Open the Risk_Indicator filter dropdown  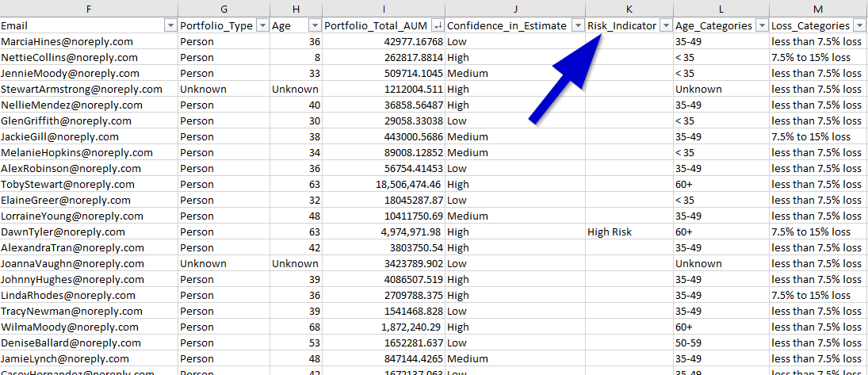tap(666, 26)
